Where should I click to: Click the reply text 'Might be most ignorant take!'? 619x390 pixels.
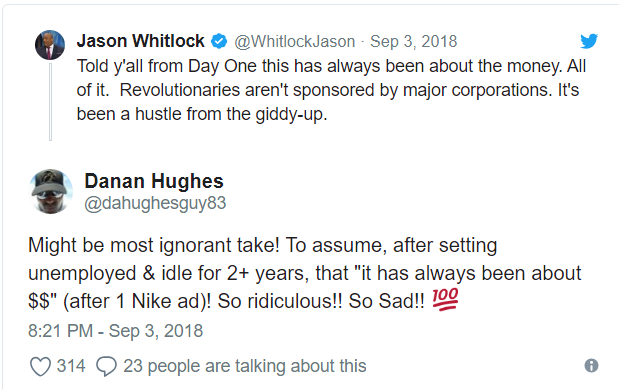(x=154, y=246)
